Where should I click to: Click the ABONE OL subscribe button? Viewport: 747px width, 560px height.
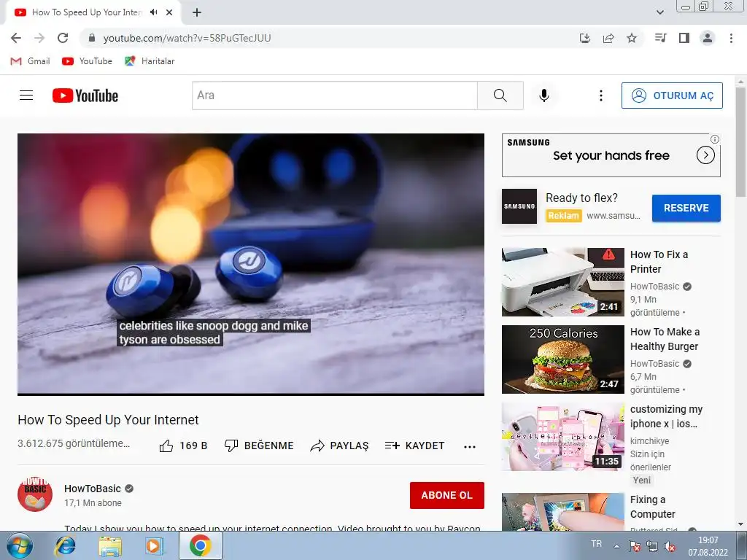click(447, 495)
